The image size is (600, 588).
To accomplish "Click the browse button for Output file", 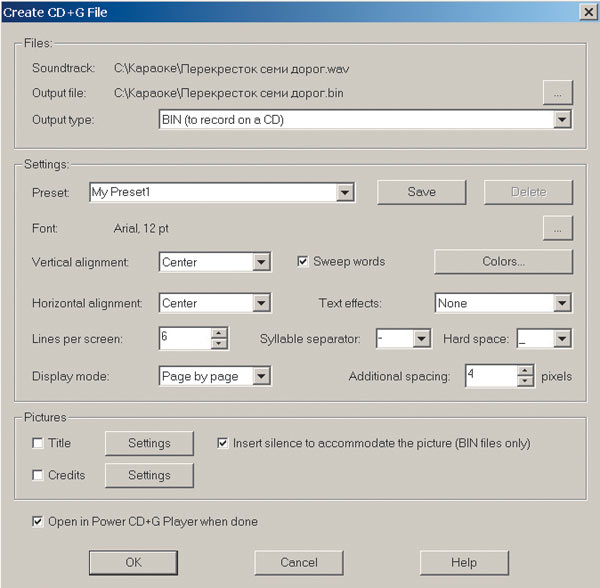I will pos(557,93).
